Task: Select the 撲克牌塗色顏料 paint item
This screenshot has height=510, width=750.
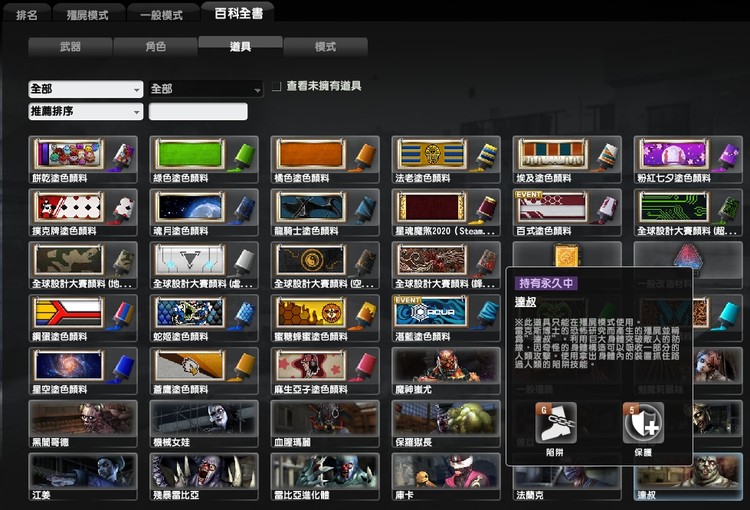Action: [x=83, y=212]
